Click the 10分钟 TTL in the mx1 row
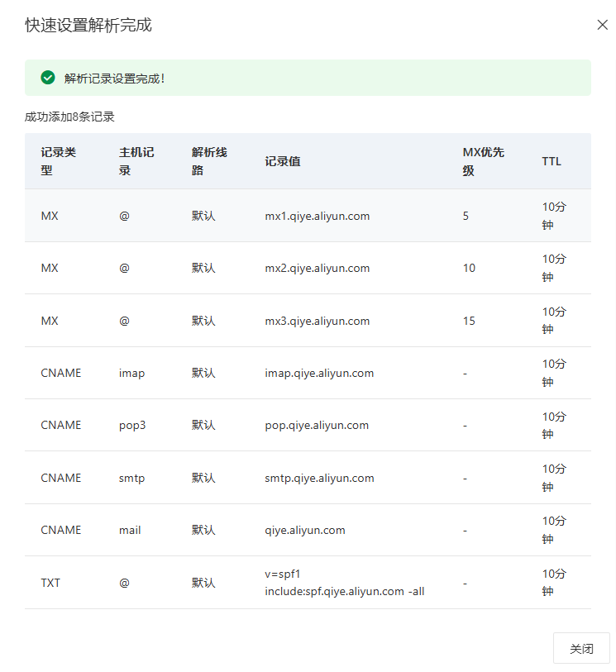 point(554,216)
